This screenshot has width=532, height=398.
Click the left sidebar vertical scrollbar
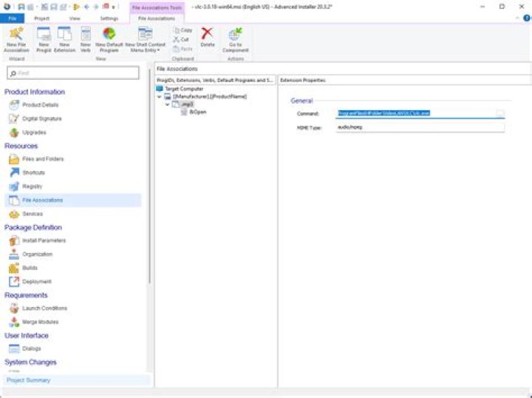pos(149,177)
